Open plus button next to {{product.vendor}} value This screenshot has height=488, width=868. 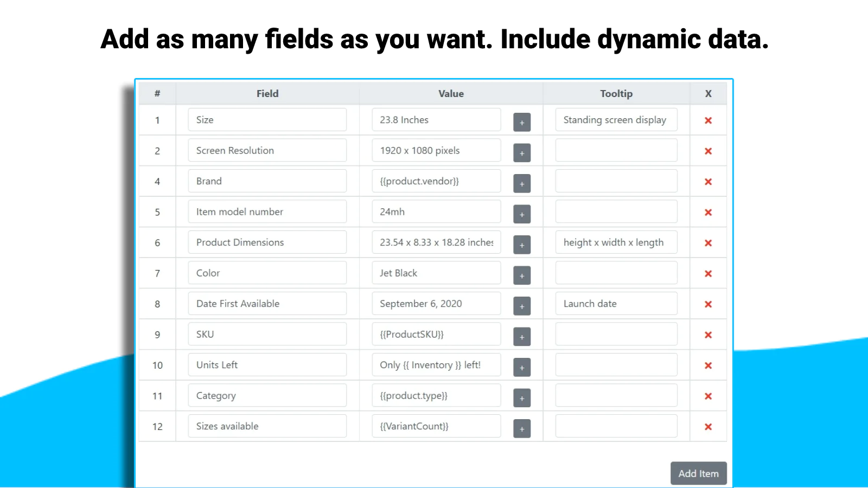522,184
